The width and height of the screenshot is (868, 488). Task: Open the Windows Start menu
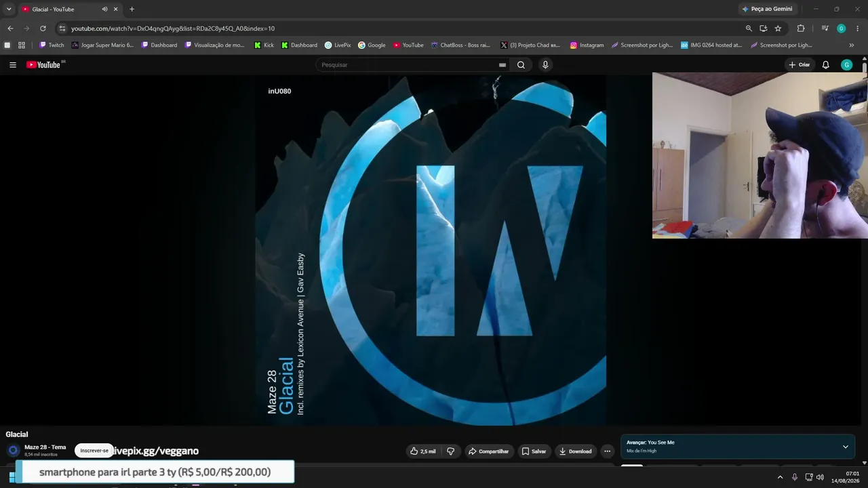(12, 477)
